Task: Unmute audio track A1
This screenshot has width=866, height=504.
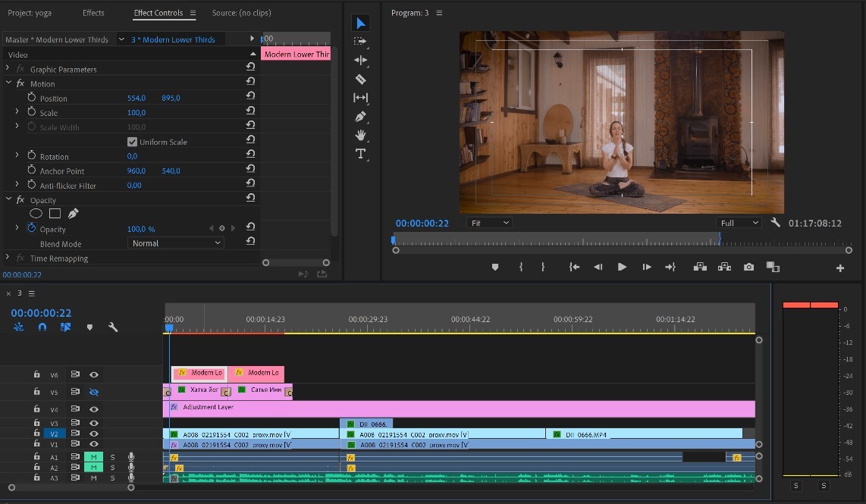Action: (x=94, y=457)
